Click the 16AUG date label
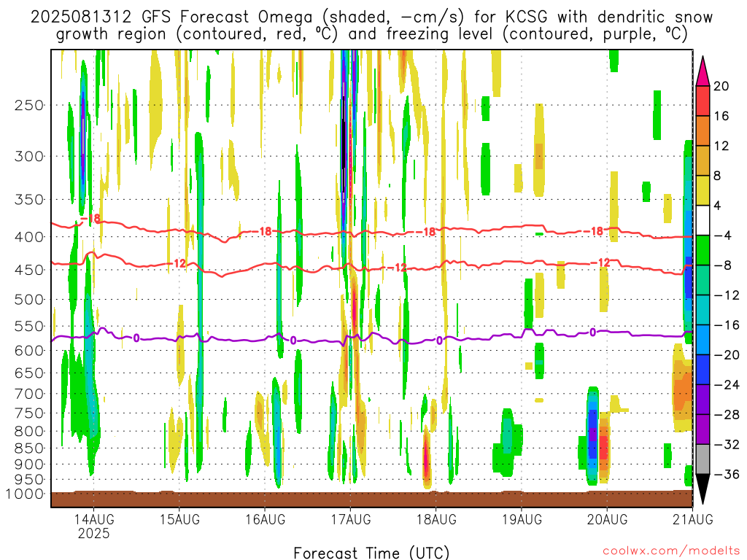747x560 pixels. pyautogui.click(x=266, y=519)
